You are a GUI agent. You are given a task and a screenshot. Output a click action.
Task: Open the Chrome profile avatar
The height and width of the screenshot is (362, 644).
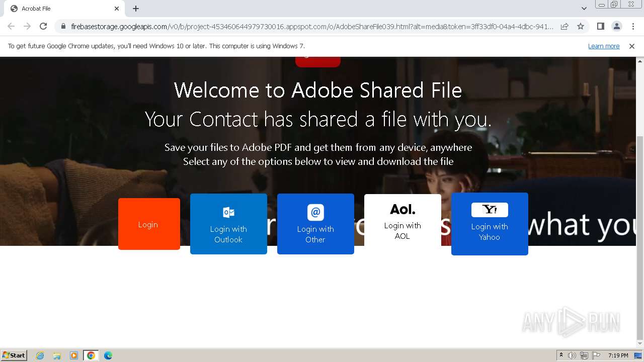point(616,26)
